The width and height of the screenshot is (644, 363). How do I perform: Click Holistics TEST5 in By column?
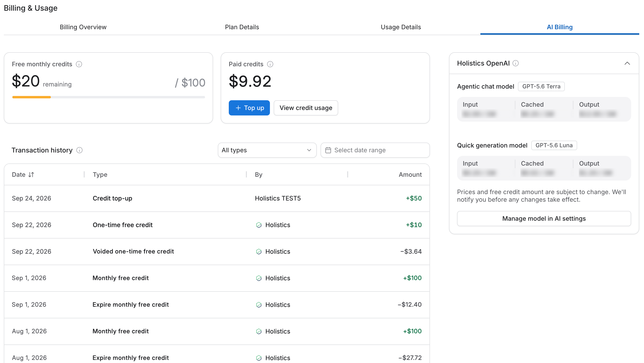point(278,198)
